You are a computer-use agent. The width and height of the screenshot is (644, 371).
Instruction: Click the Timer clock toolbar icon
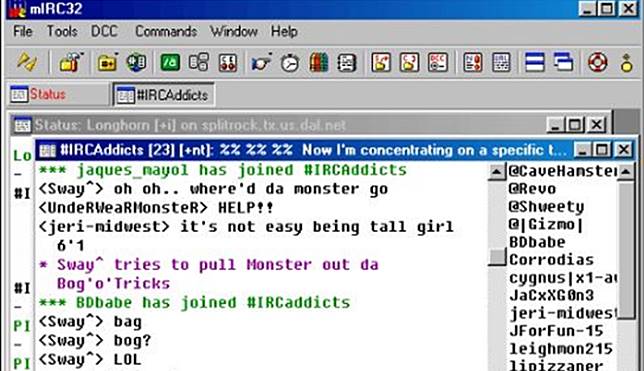click(x=290, y=63)
